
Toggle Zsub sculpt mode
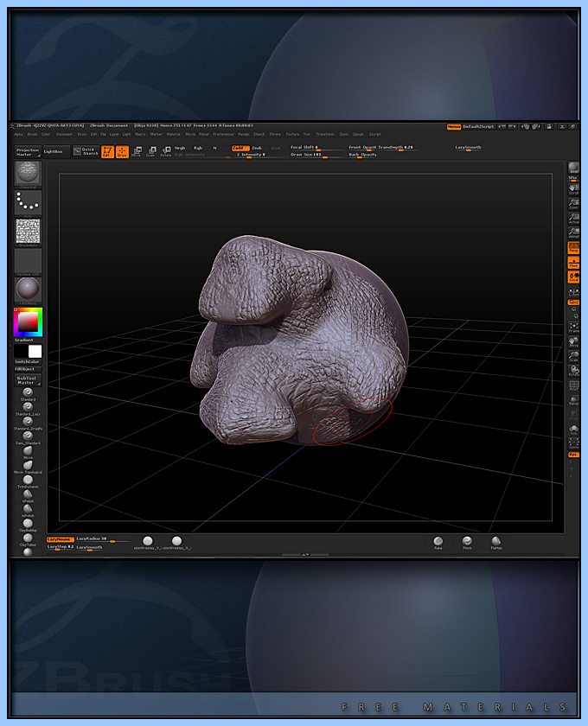tap(257, 148)
